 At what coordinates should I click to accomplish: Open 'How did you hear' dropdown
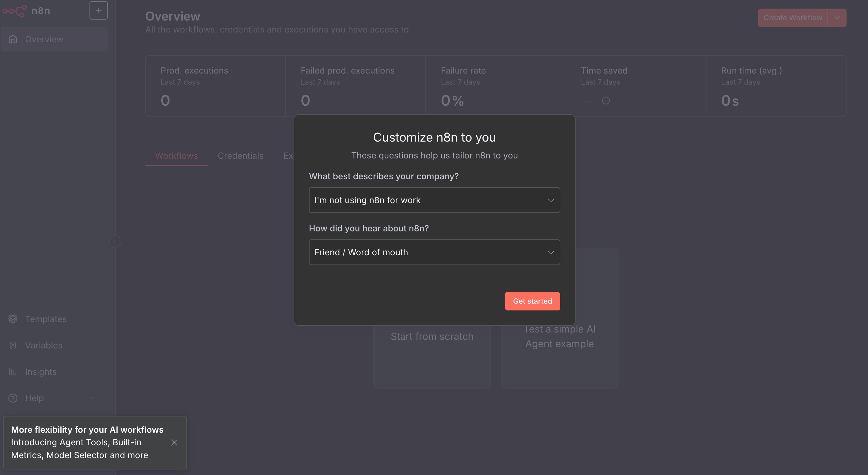point(434,252)
